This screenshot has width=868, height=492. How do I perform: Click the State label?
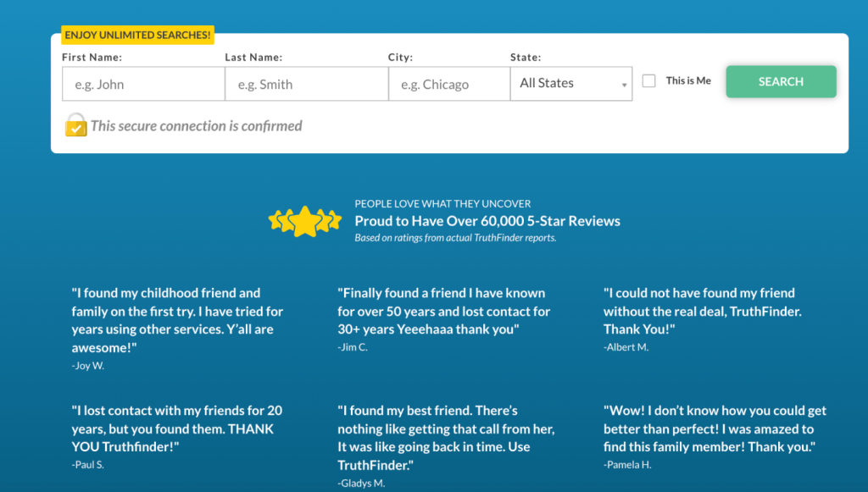pyautogui.click(x=526, y=57)
